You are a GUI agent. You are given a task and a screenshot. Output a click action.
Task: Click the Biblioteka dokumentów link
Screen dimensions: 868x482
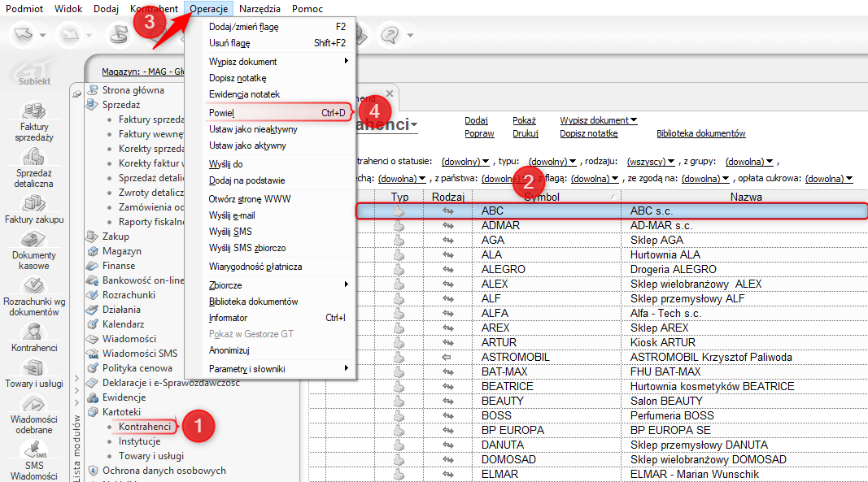700,133
